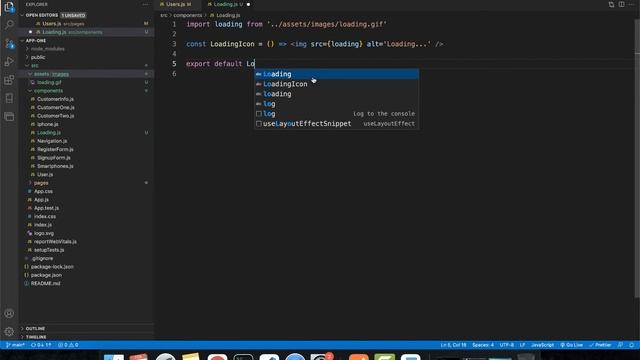Image resolution: width=640 pixels, height=360 pixels.
Task: Click the feedback icon in status bar
Action: [620, 345]
